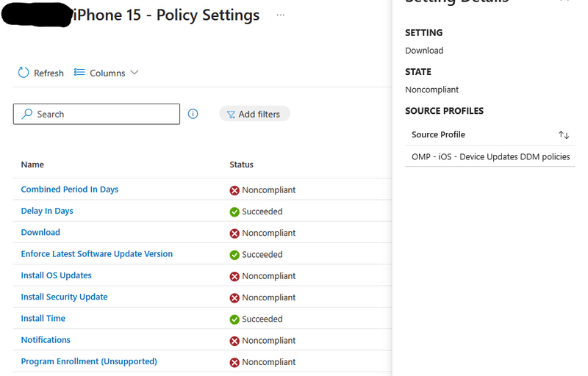588x376 pixels.
Task: Open the Install OS Updates setting
Action: (57, 275)
